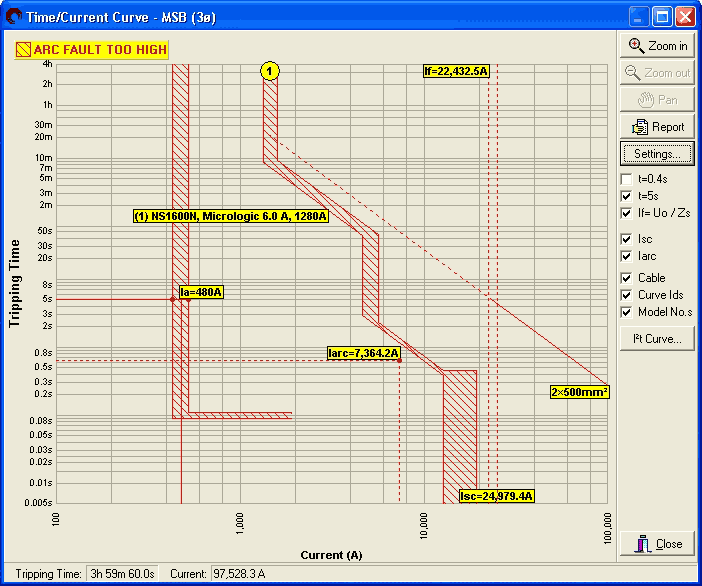
Task: Click the ARC FAULT TOO HIGH warning
Action: (x=92, y=49)
